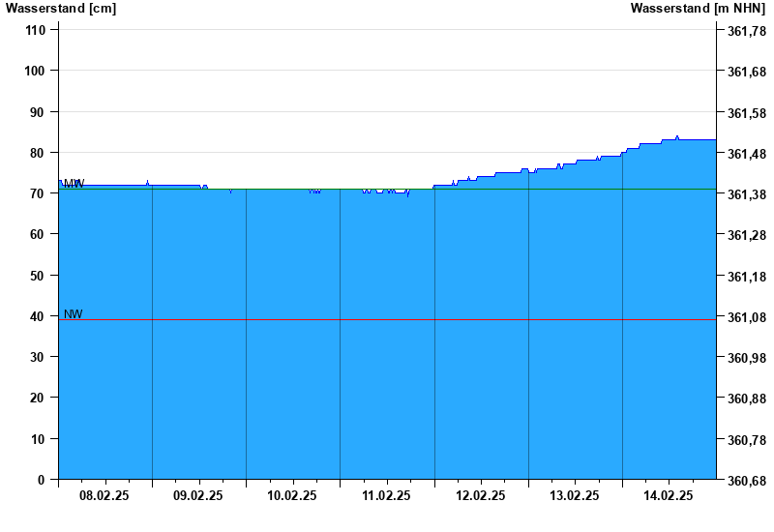This screenshot has width=774, height=532.
Task: Select the 80 tick label on left axis
Action: pyautogui.click(x=38, y=153)
